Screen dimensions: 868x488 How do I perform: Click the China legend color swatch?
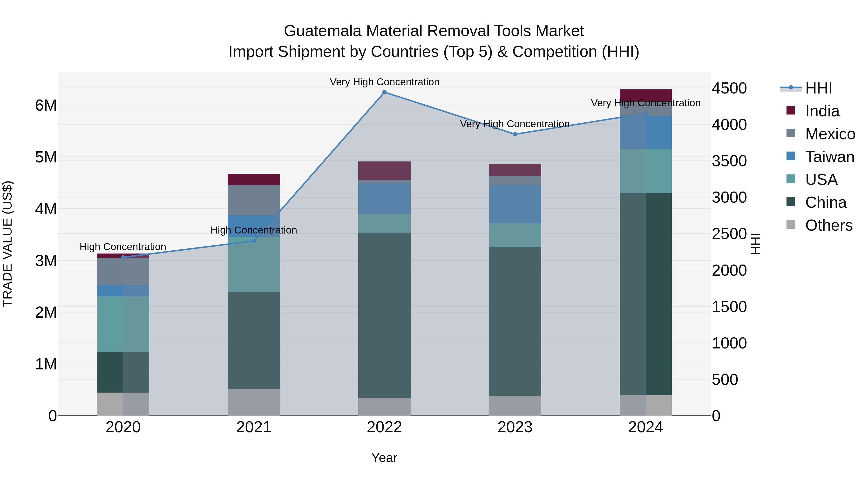[x=791, y=202]
